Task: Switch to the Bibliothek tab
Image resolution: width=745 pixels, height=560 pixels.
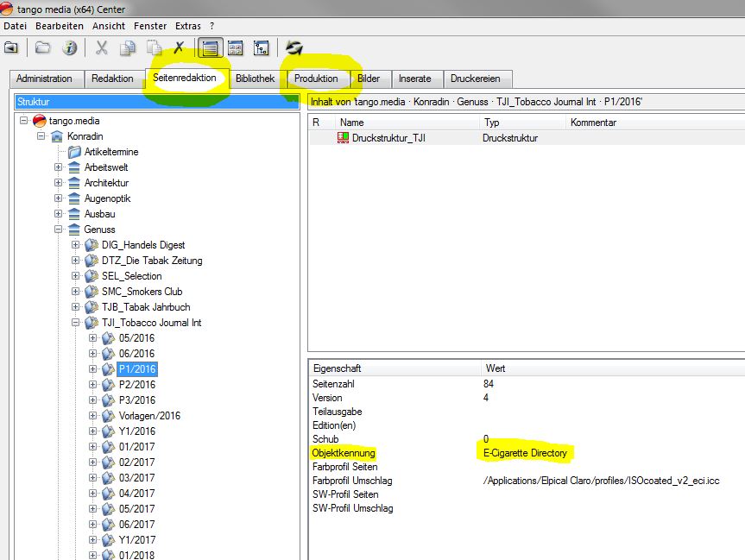Action: tap(255, 79)
